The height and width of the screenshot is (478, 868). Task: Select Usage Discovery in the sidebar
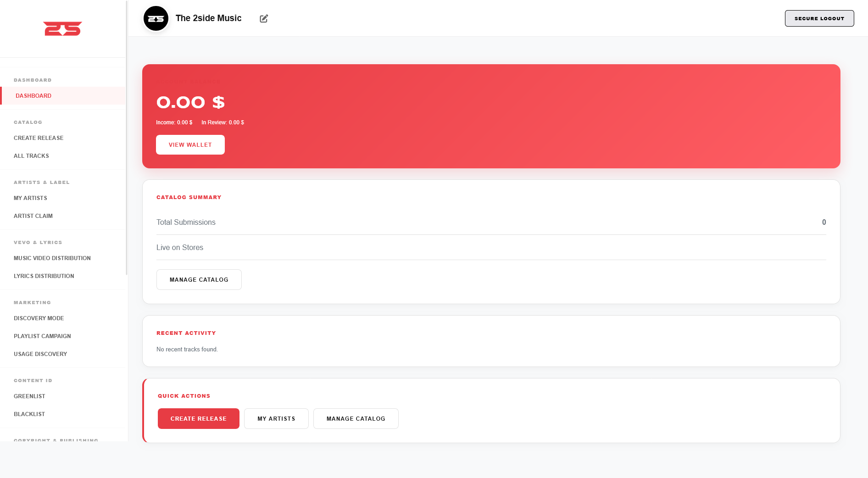[40, 354]
